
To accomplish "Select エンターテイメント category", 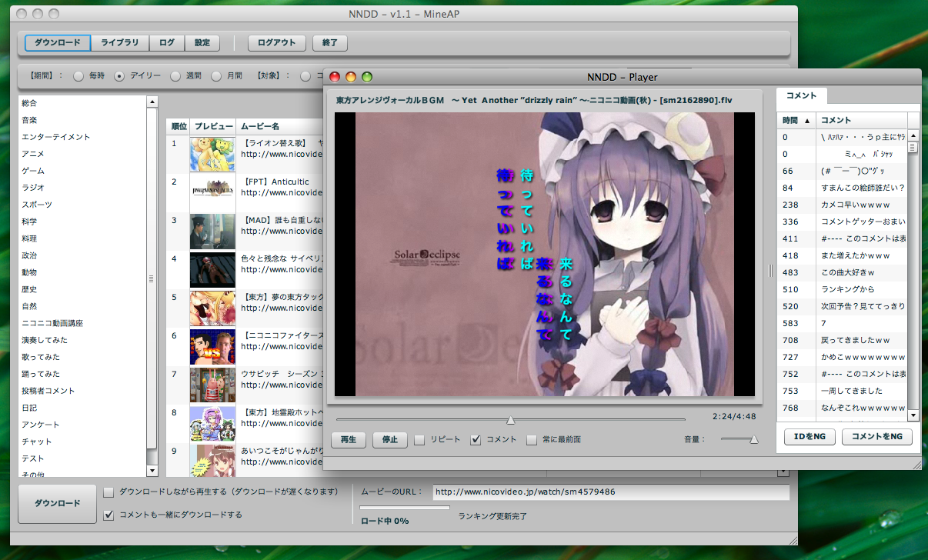I will click(x=82, y=136).
